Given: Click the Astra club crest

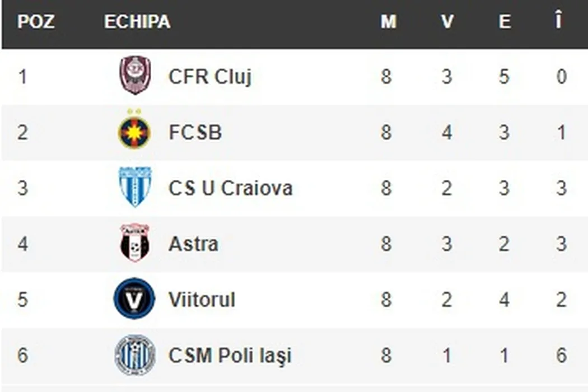Looking at the screenshot, I should pos(135,243).
